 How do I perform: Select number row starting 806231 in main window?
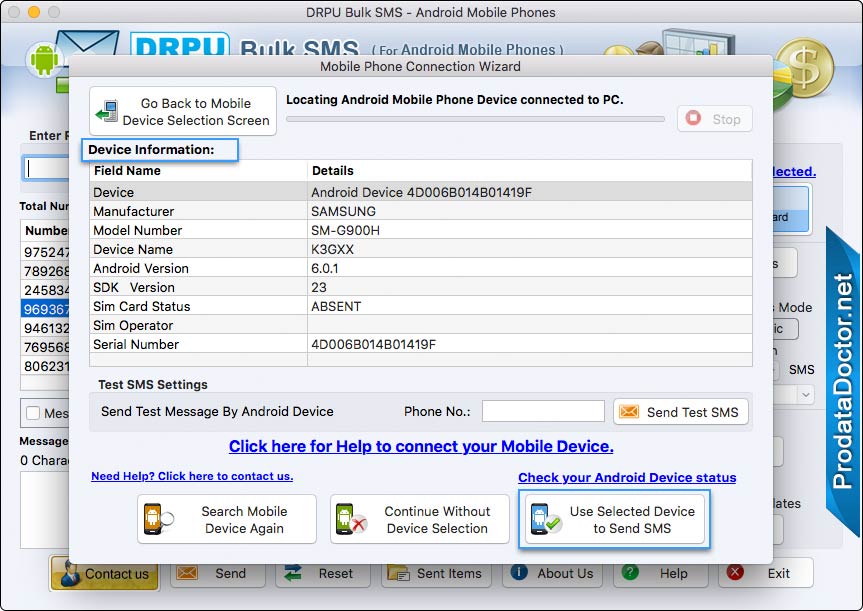point(46,366)
